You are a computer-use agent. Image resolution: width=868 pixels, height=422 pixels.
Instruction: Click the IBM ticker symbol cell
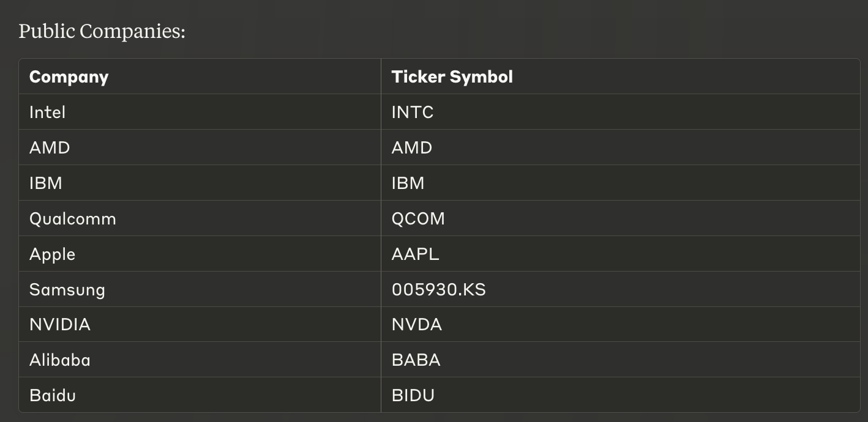[x=620, y=183]
